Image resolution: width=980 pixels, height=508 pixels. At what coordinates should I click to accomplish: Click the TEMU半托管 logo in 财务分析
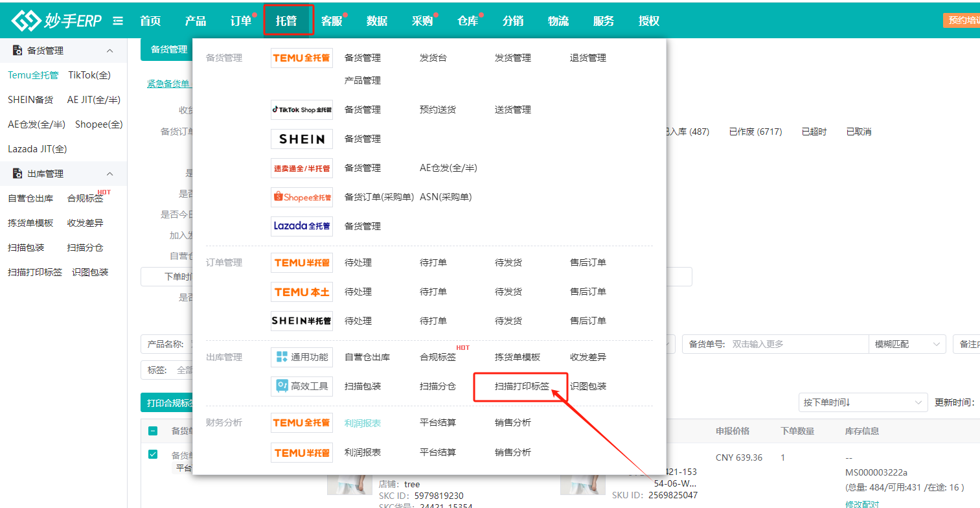click(x=302, y=452)
